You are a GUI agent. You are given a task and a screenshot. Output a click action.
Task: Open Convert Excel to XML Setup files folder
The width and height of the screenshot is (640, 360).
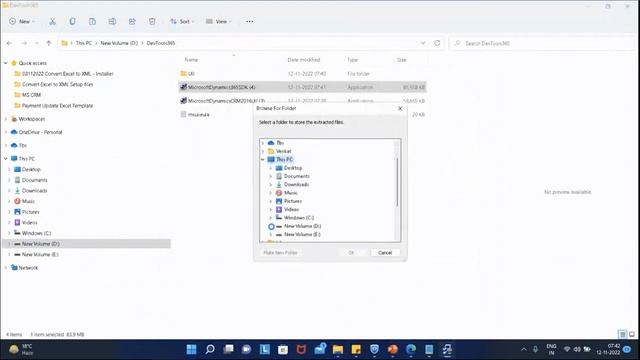57,84
